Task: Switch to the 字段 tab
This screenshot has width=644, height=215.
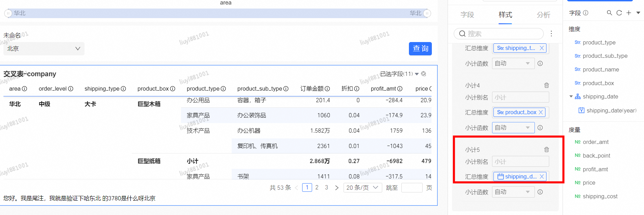Action: [467, 15]
